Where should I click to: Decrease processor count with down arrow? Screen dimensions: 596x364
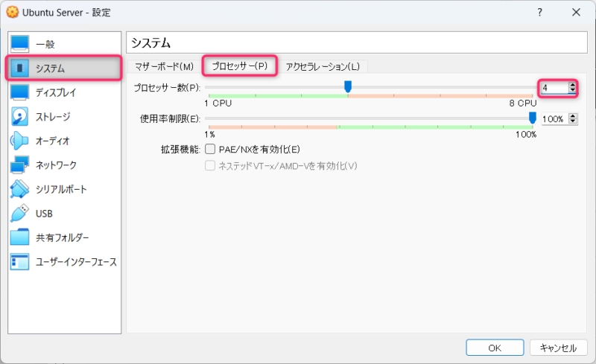click(x=572, y=90)
